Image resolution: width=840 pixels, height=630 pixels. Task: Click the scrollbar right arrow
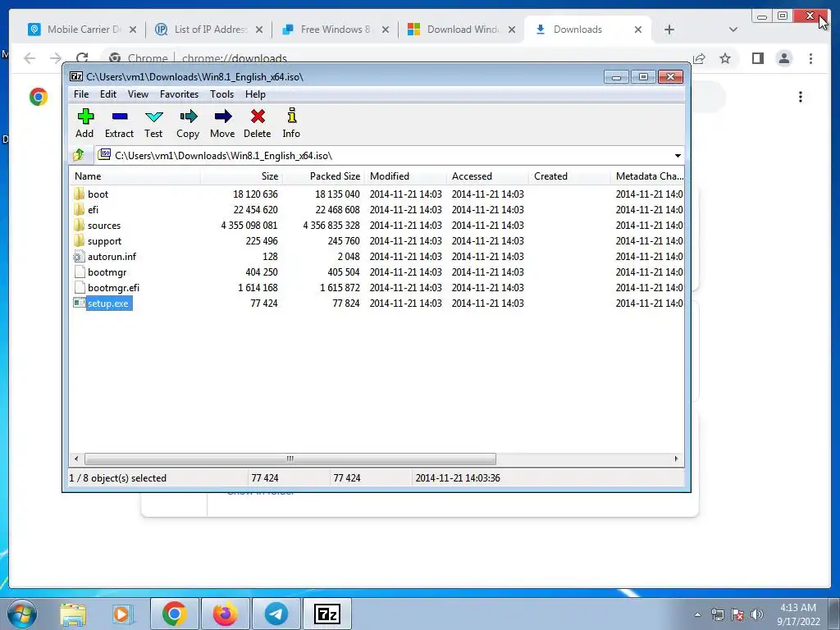[x=676, y=459]
